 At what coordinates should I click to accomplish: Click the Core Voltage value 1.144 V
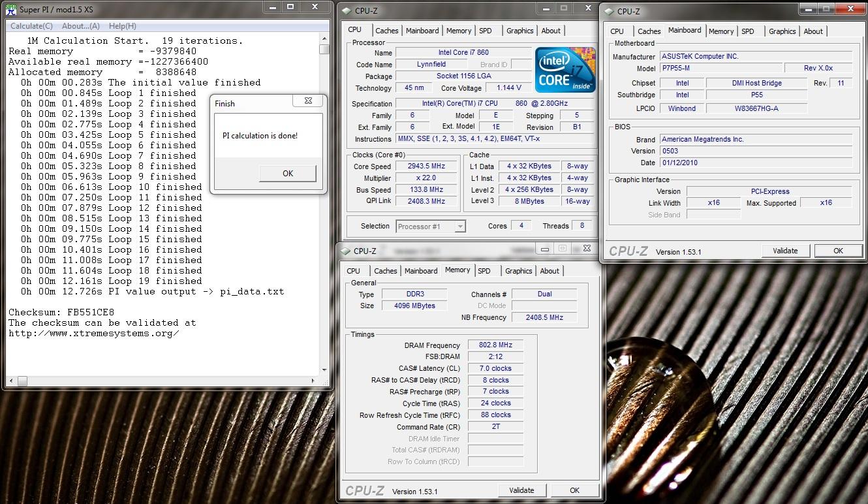coord(509,87)
